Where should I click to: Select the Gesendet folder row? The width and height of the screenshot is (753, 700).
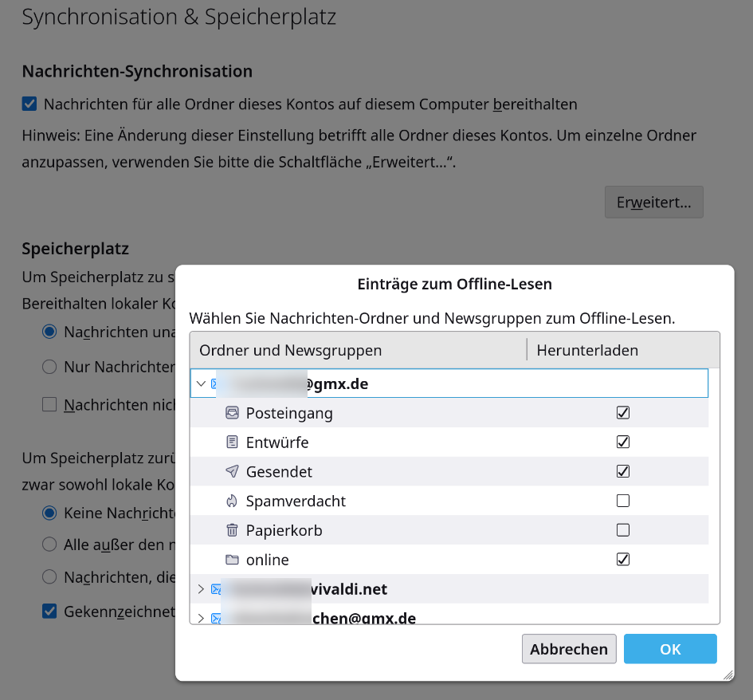449,471
